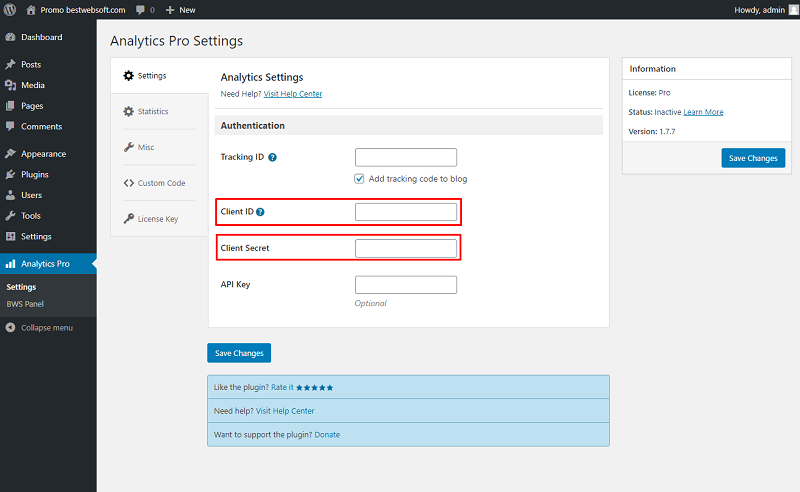The image size is (800, 492).
Task: Click Howdy, admin account menu
Action: tap(759, 10)
